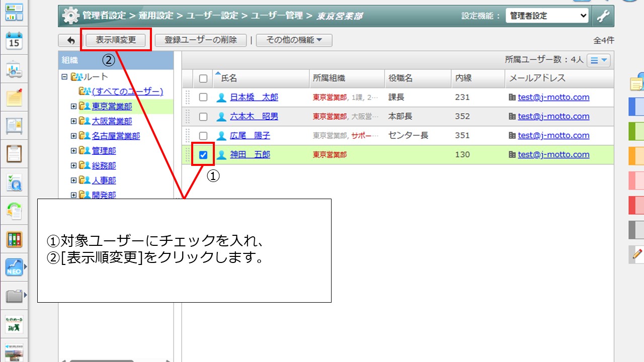Click the folder icon next to 東京営業部
Screen dimensions: 644x362
point(84,107)
